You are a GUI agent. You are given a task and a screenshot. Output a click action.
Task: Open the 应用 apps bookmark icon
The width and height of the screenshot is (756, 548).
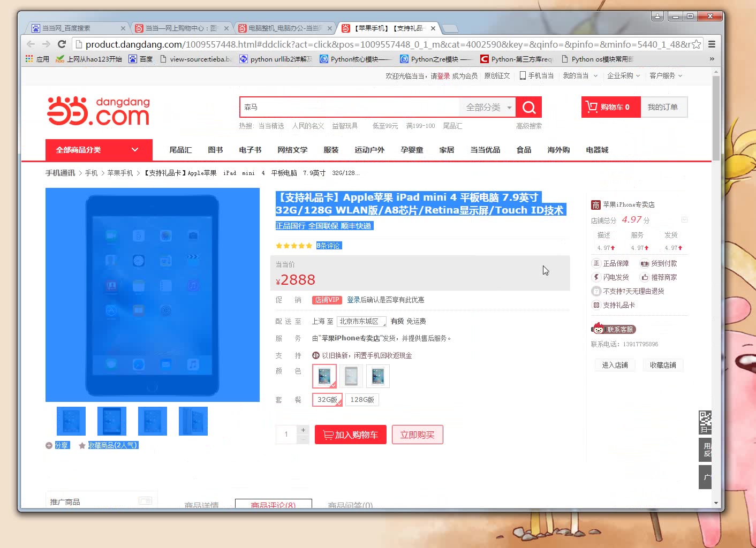coord(29,59)
